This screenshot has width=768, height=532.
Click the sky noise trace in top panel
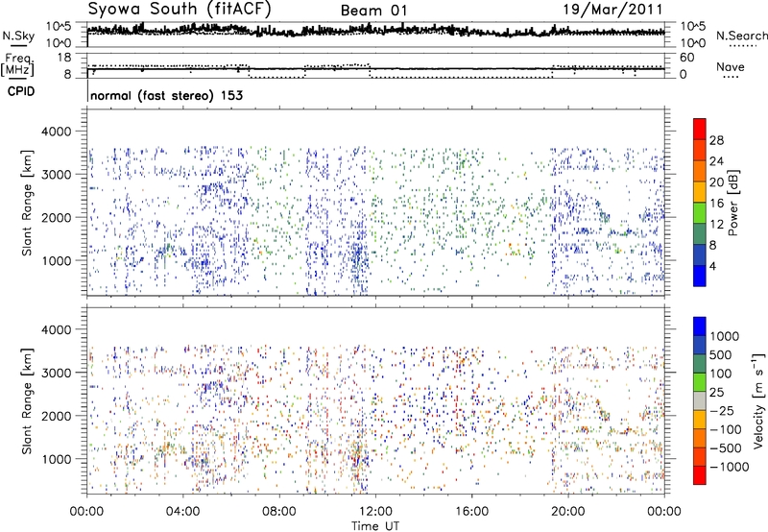375,31
